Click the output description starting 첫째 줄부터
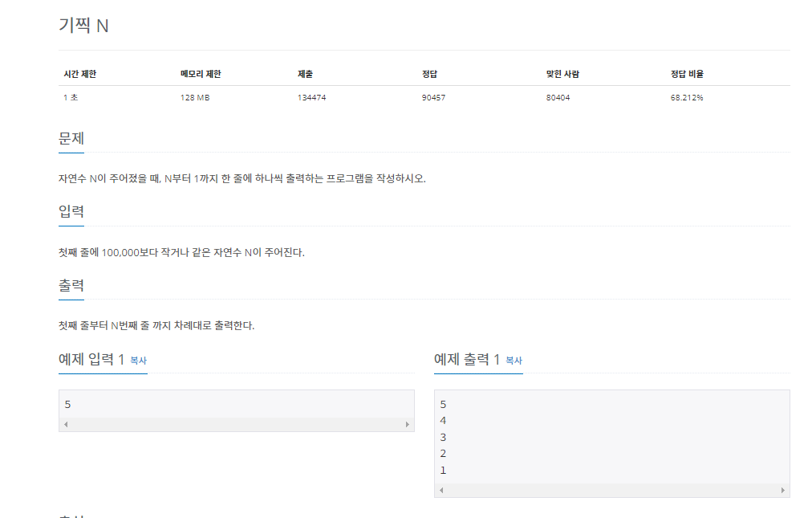The image size is (812, 518). click(x=156, y=325)
